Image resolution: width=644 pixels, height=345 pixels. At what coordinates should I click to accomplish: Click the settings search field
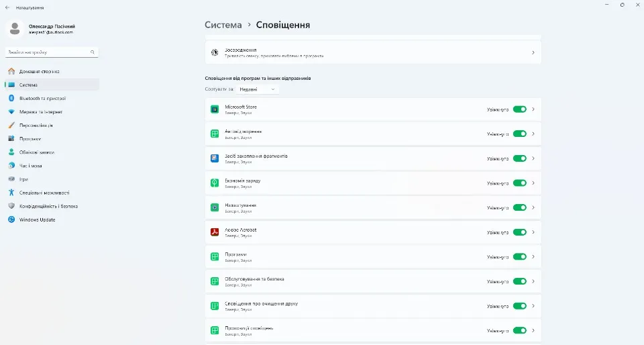(47, 52)
